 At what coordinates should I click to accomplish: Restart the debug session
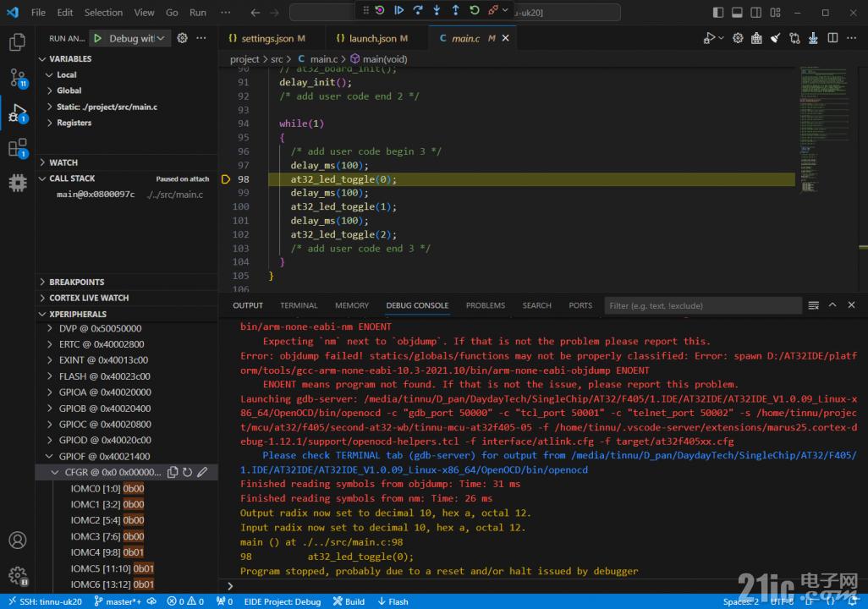(474, 10)
